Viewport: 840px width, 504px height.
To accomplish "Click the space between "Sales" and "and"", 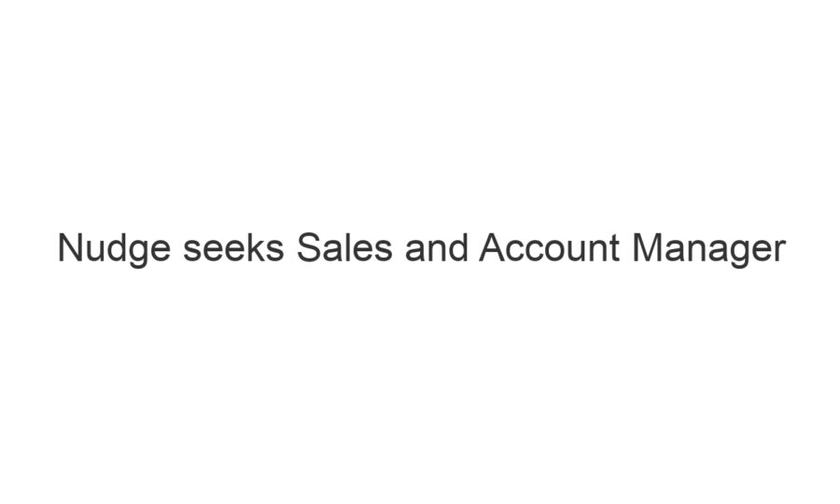I will 398,250.
